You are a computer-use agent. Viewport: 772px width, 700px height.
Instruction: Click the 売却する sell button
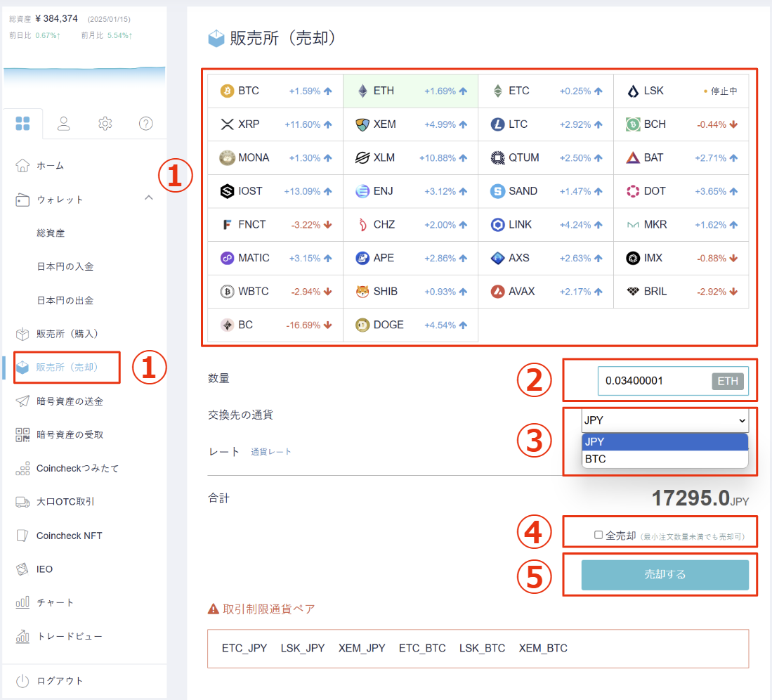click(x=665, y=575)
